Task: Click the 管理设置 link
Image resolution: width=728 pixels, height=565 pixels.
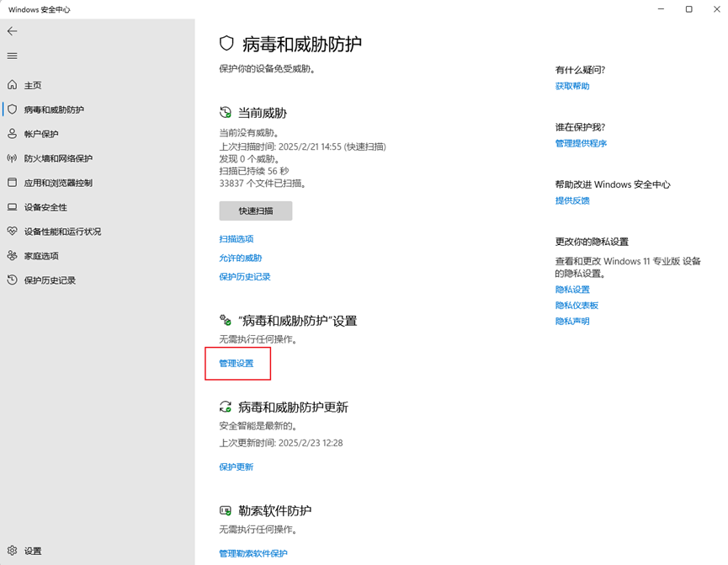Action: 236,364
